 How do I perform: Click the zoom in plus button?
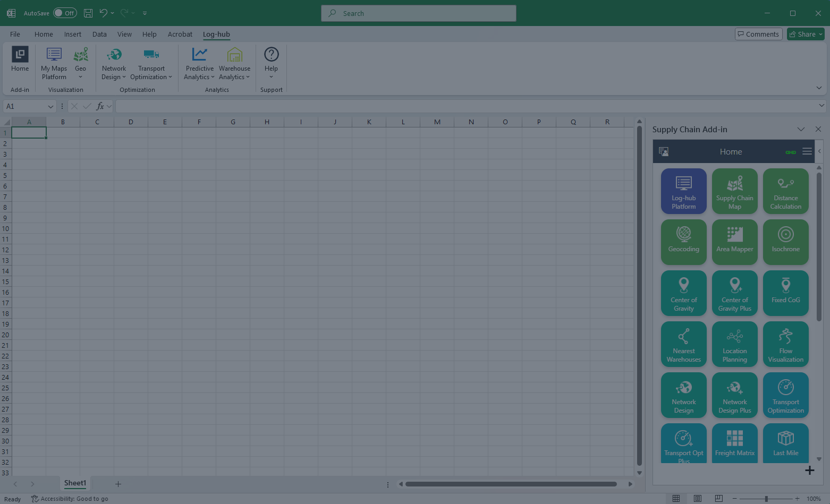[797, 499]
